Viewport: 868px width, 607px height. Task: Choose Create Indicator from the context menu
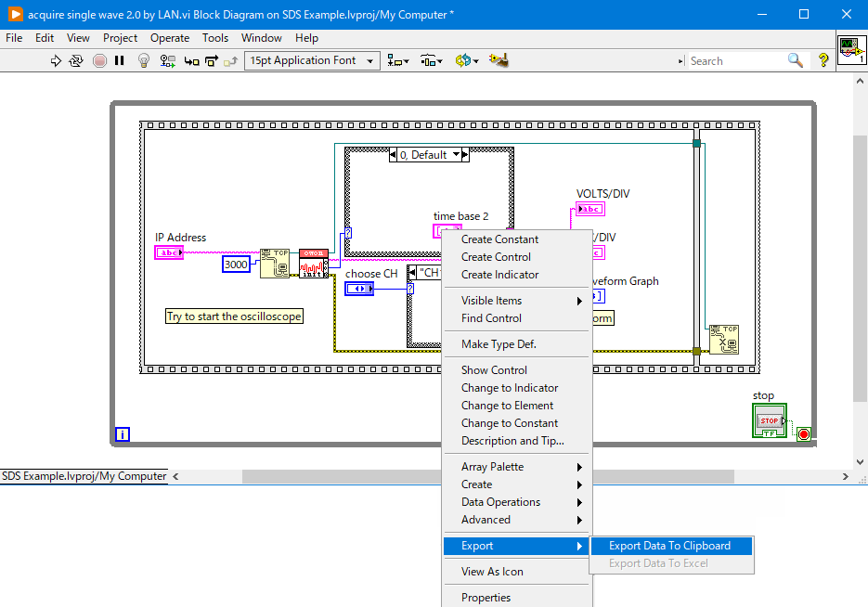pyautogui.click(x=517, y=275)
